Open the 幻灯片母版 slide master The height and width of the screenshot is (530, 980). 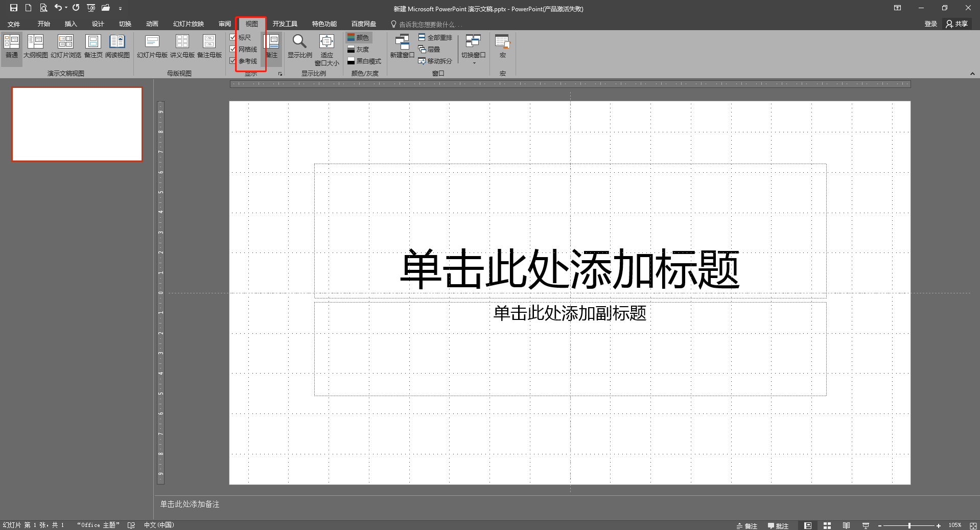click(152, 46)
